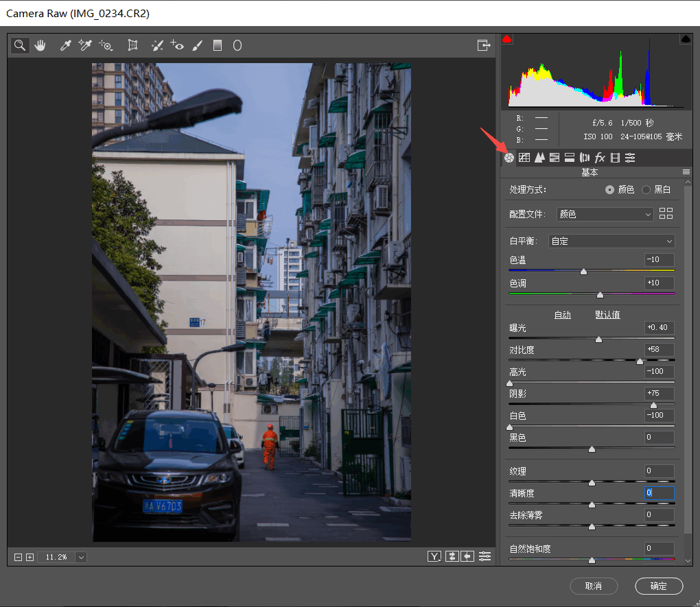Screen dimensions: 700x607
Task: Open the 配置文件 dropdown
Action: click(x=605, y=214)
